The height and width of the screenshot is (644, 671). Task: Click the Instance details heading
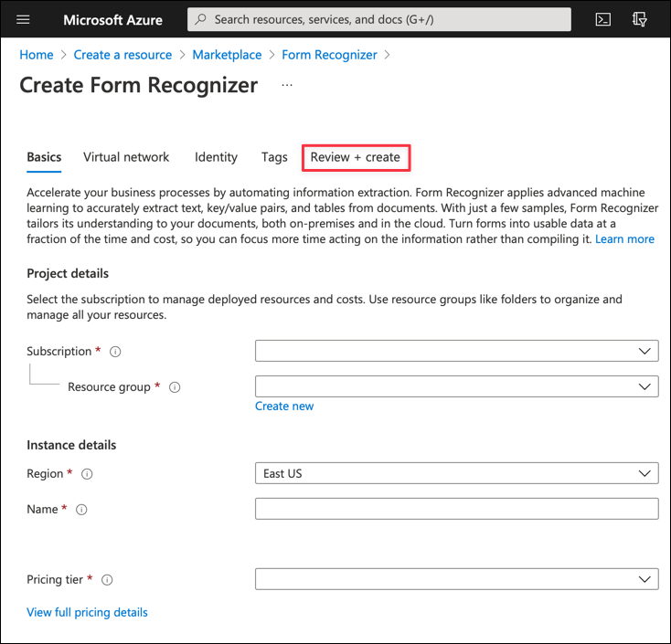point(71,445)
